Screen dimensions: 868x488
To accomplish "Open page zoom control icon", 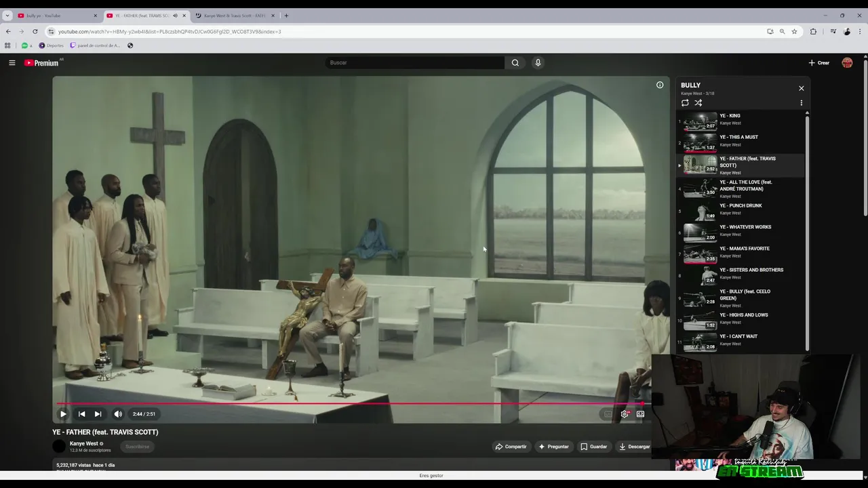I will (x=782, y=32).
